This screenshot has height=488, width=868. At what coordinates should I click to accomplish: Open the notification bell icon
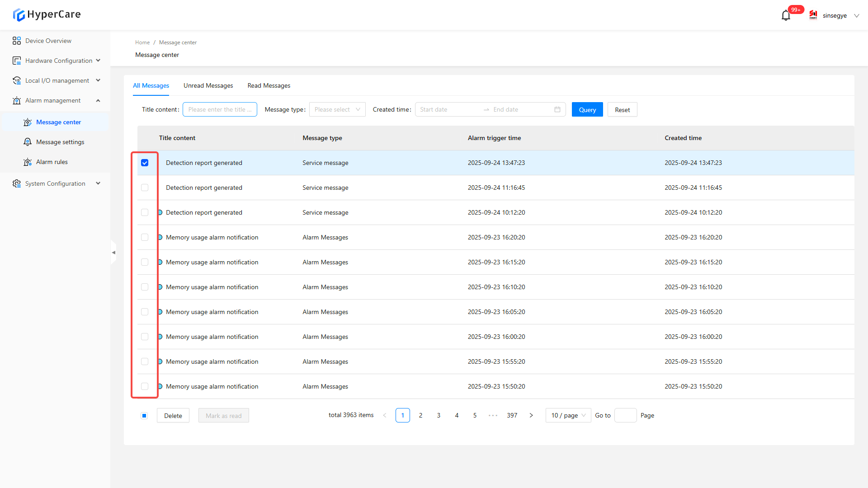point(786,16)
